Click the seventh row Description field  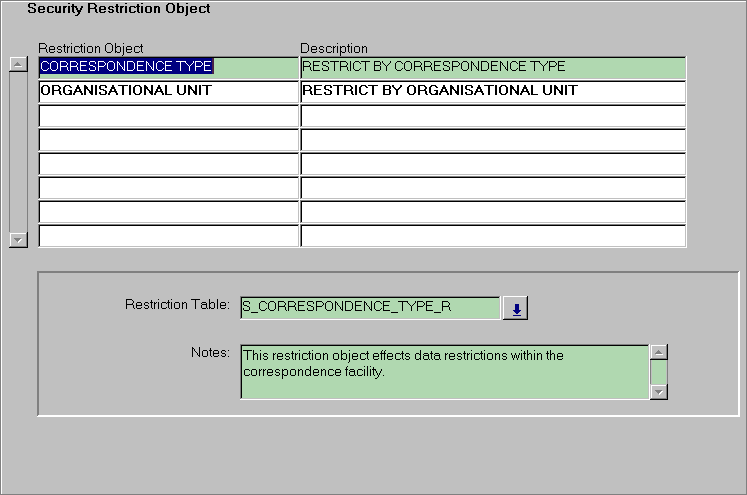tap(492, 212)
